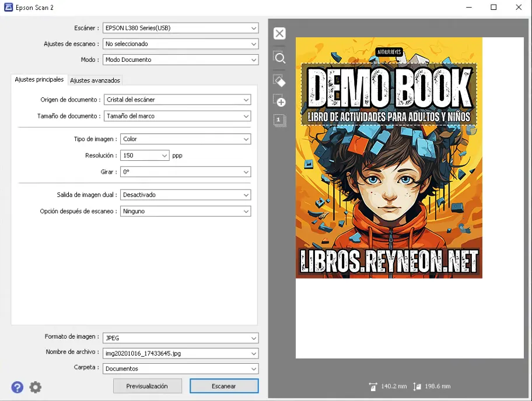The width and height of the screenshot is (532, 401).
Task: Click the add marquee plus icon
Action: coord(280,101)
